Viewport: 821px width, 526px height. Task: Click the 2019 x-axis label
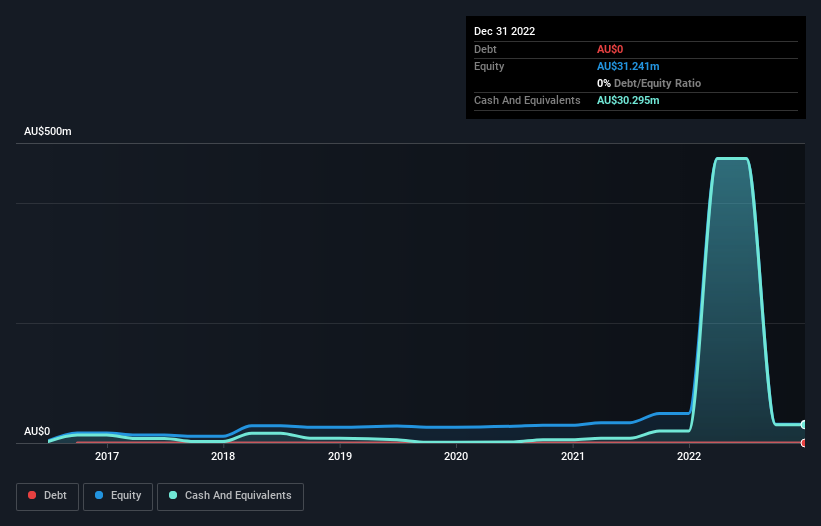[340, 456]
